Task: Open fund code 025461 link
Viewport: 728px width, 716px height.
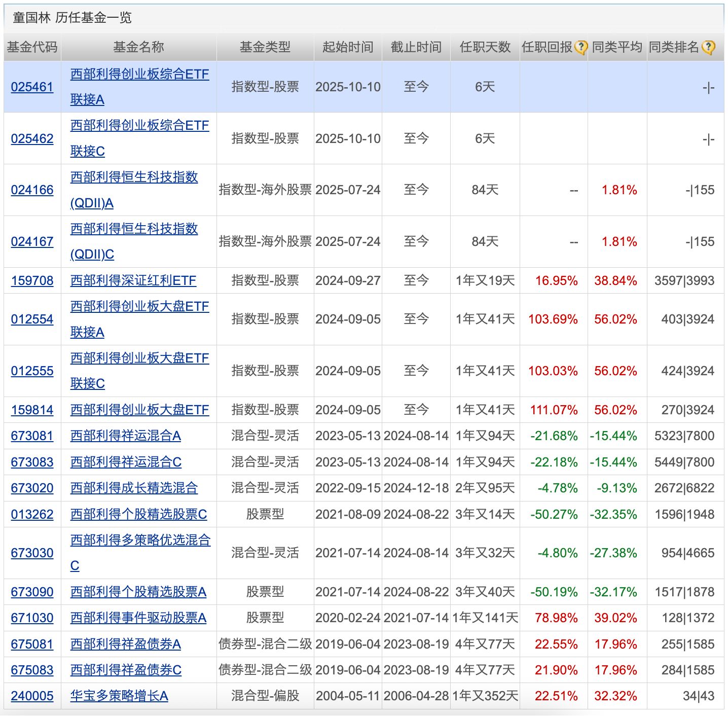Action: [32, 87]
